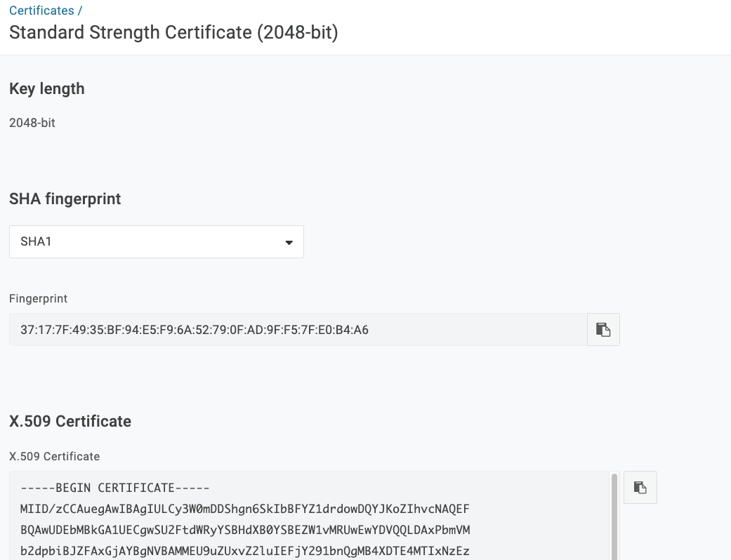The image size is (731, 560).
Task: Click the SHA fingerprint section heading
Action: coord(65,199)
